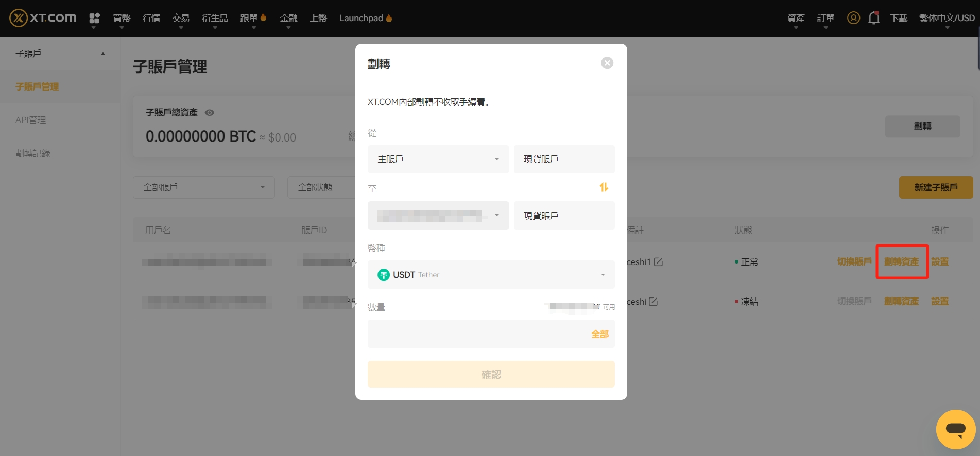
Task: Click the 全部 amount shortcut
Action: (x=600, y=334)
